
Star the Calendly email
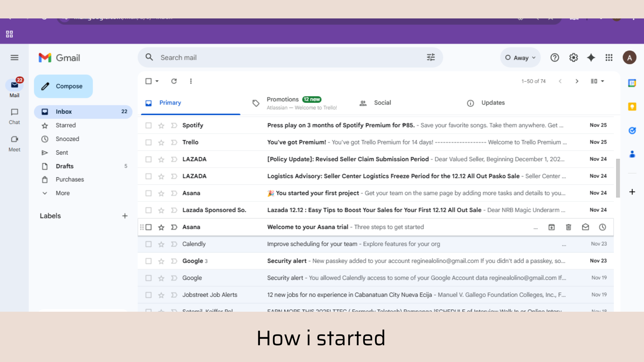[161, 244]
